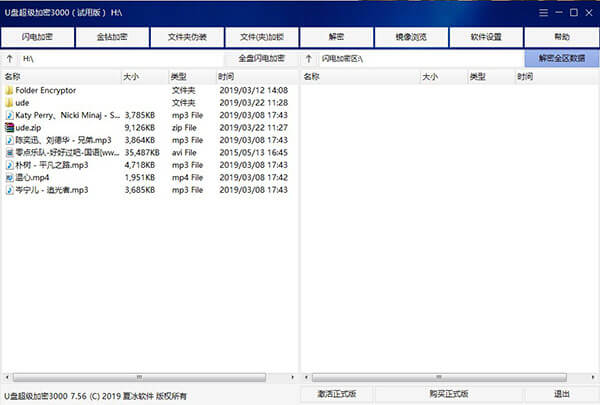Viewport: 600px width, 405px height.
Task: Click 购买正式版 at the bottom
Action: click(449, 394)
